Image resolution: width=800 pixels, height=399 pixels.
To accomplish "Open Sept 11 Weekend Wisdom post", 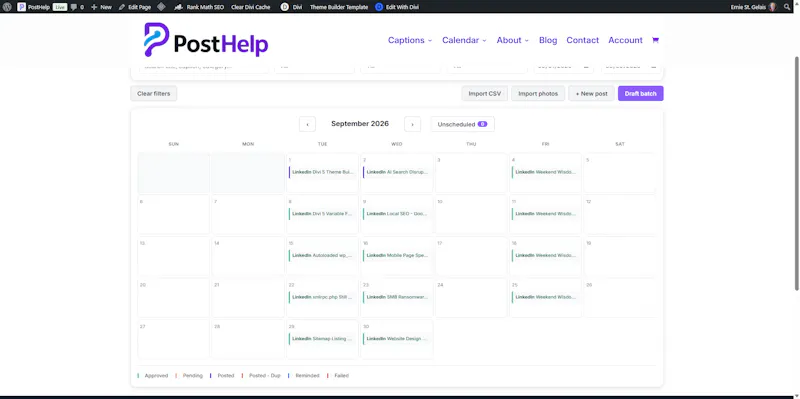I will 545,214.
